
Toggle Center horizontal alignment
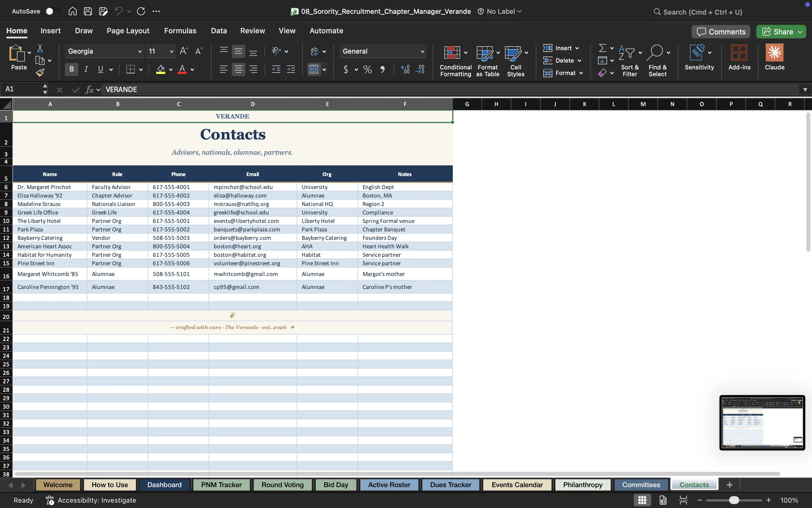(238, 69)
